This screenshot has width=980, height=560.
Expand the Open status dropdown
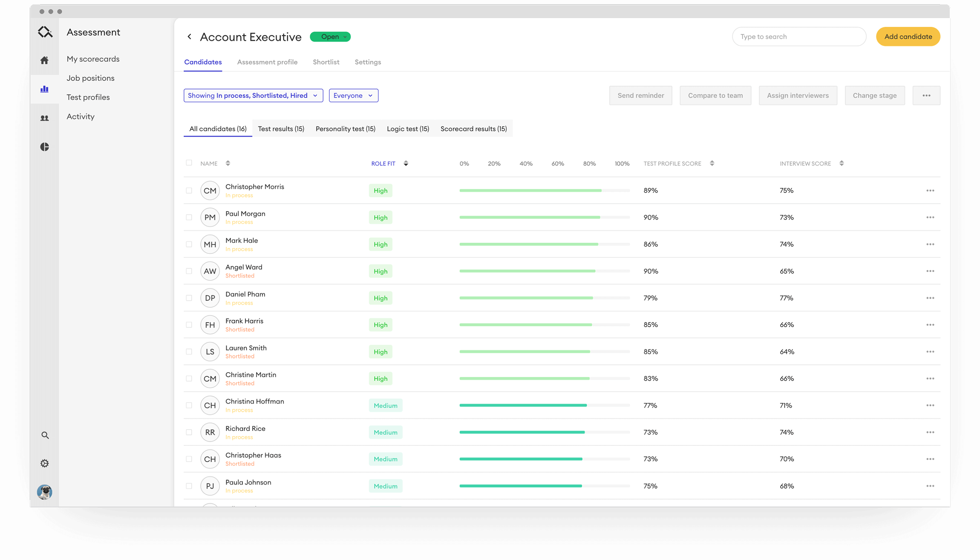[x=330, y=37]
